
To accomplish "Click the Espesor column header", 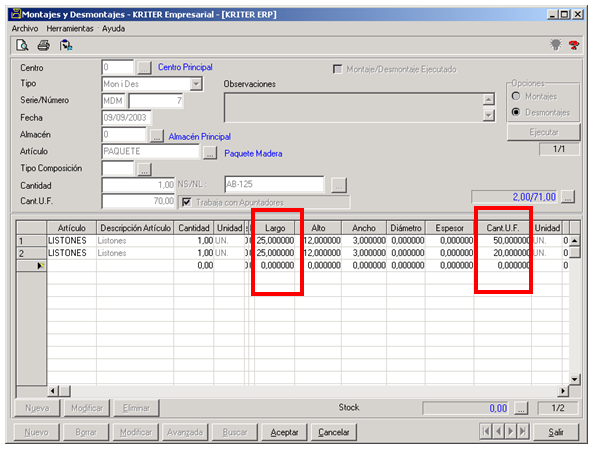I will point(449,228).
